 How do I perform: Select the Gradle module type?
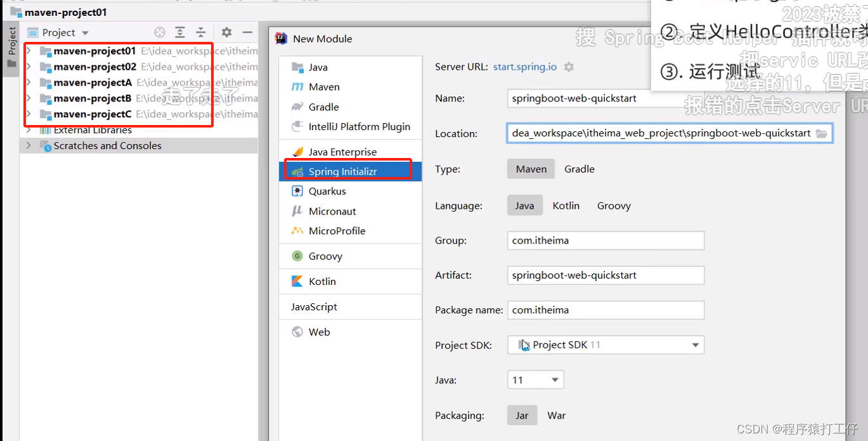coord(351,107)
